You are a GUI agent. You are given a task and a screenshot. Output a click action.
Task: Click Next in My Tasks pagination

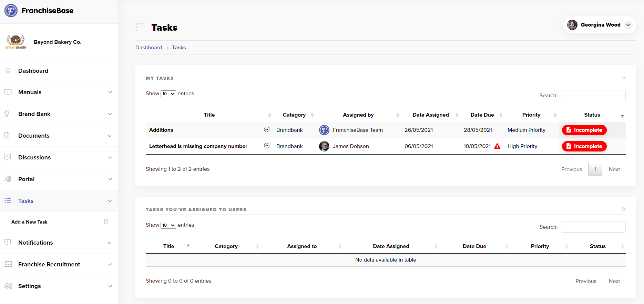pyautogui.click(x=614, y=169)
